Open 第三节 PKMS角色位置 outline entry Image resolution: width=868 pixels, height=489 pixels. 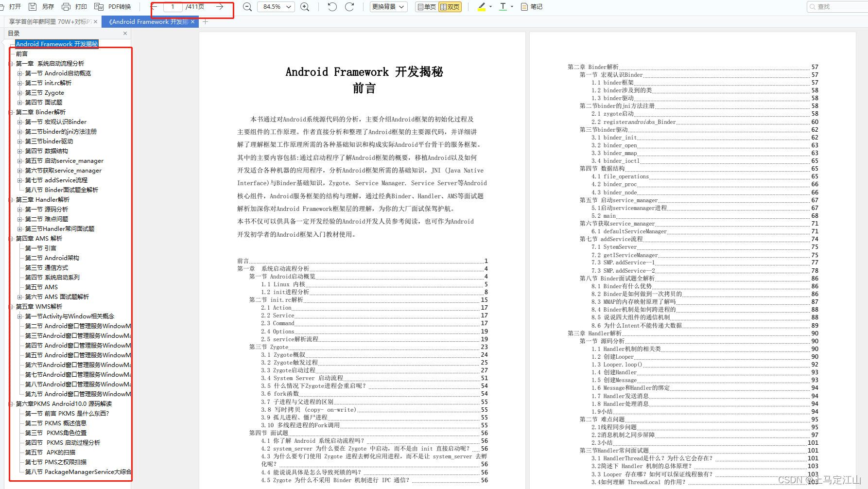[x=56, y=433]
